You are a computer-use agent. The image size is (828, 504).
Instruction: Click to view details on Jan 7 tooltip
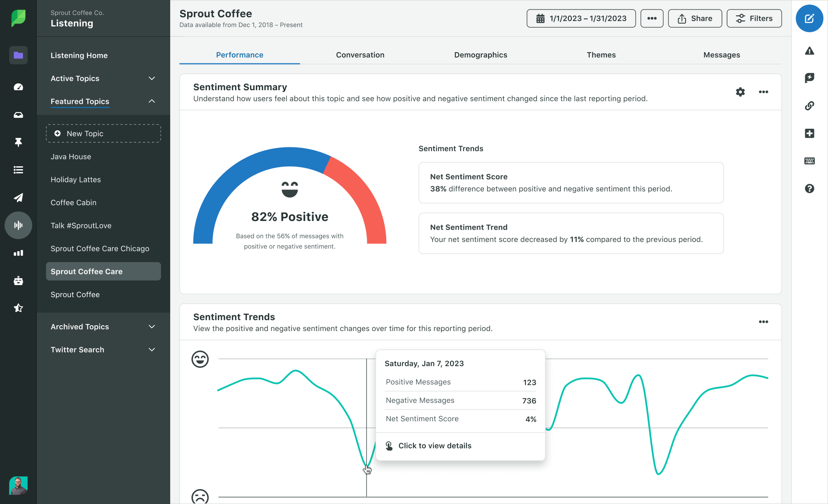[435, 446]
